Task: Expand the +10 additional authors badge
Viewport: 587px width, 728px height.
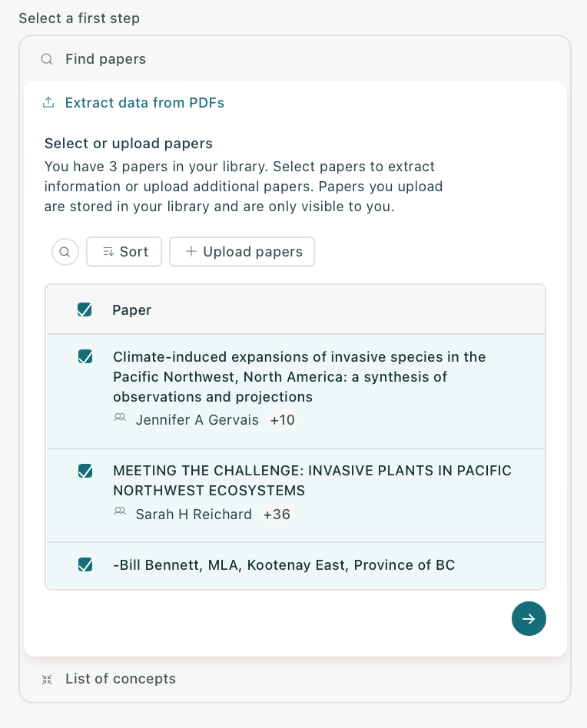Action: [x=282, y=420]
